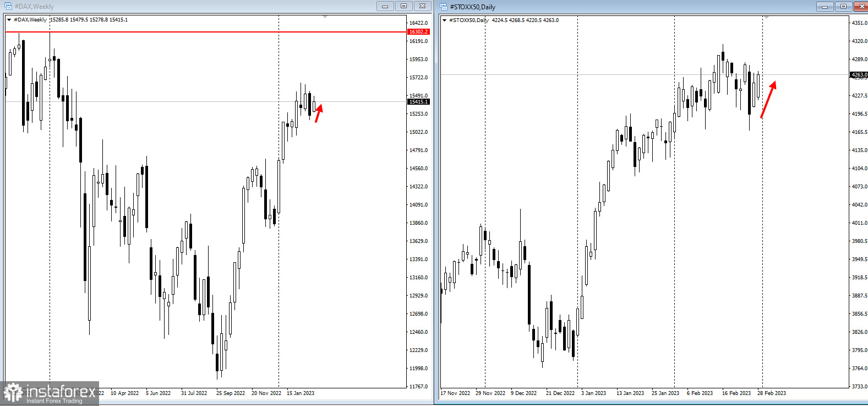Minimize the #STOXX50,Daily chart window
Viewport: 868px width, 406px height.
pyautogui.click(x=825, y=7)
